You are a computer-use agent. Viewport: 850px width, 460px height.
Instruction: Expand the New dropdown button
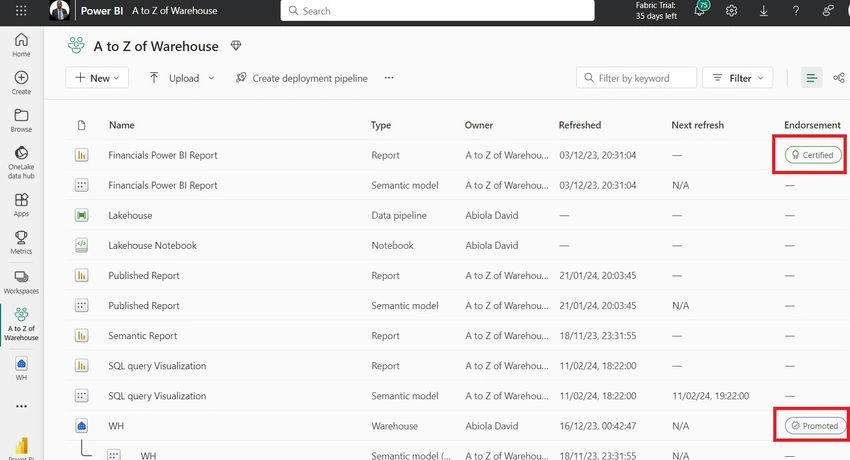click(x=97, y=78)
